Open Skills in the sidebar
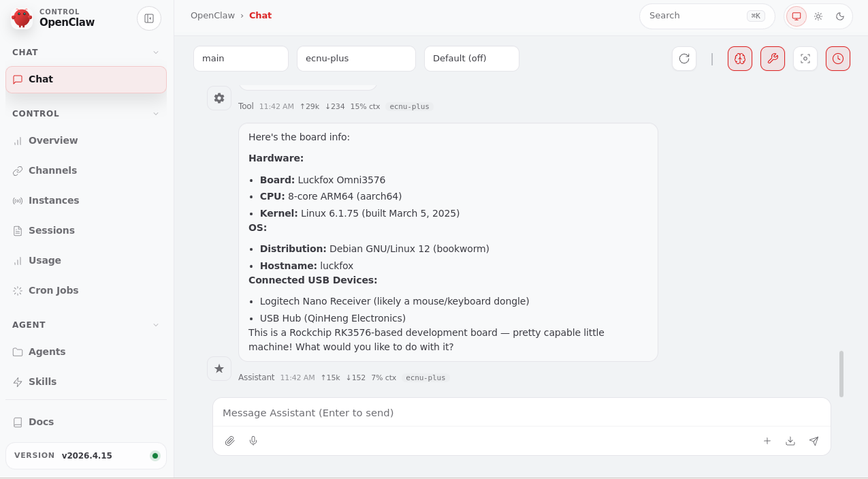 pos(86,382)
